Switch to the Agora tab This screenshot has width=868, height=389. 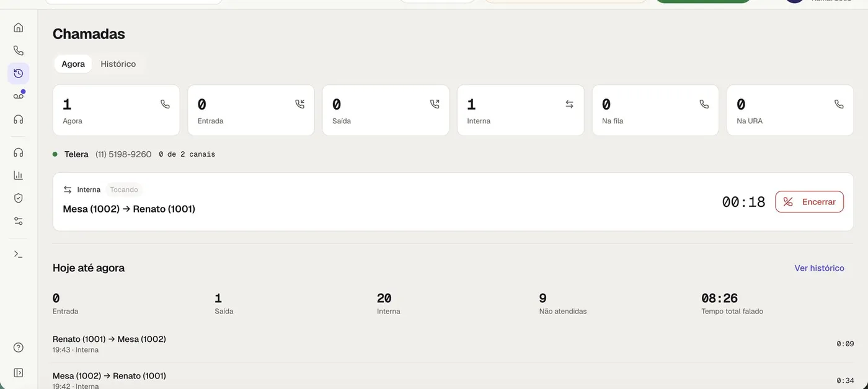[x=73, y=64]
